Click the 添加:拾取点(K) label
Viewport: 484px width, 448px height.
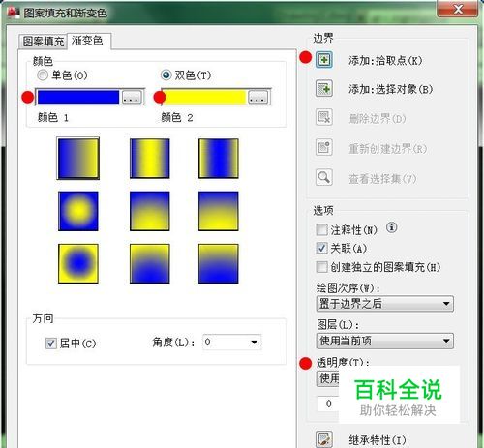385,60
